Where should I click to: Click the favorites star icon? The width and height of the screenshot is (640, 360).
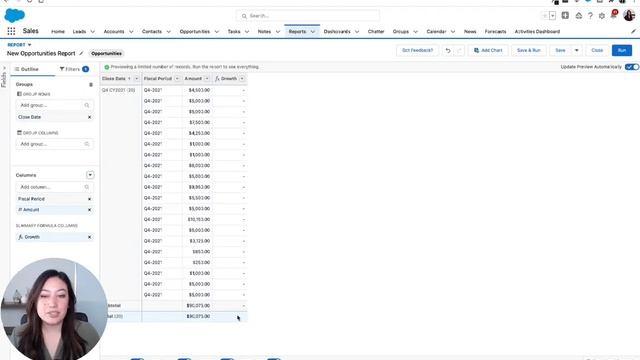pos(544,16)
